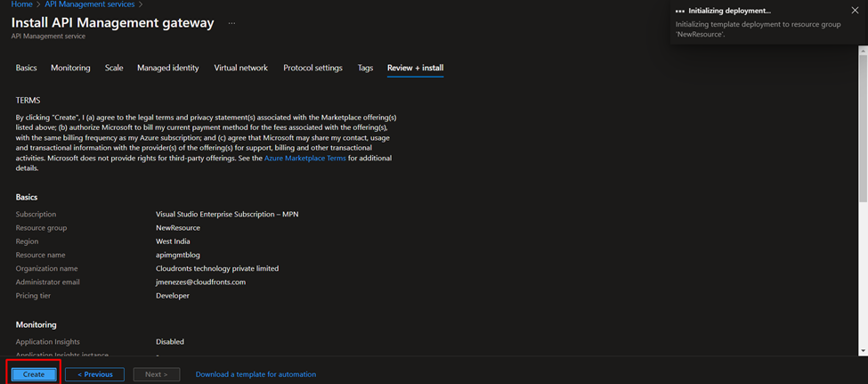
Task: Go back with the Previous button
Action: [x=94, y=374]
